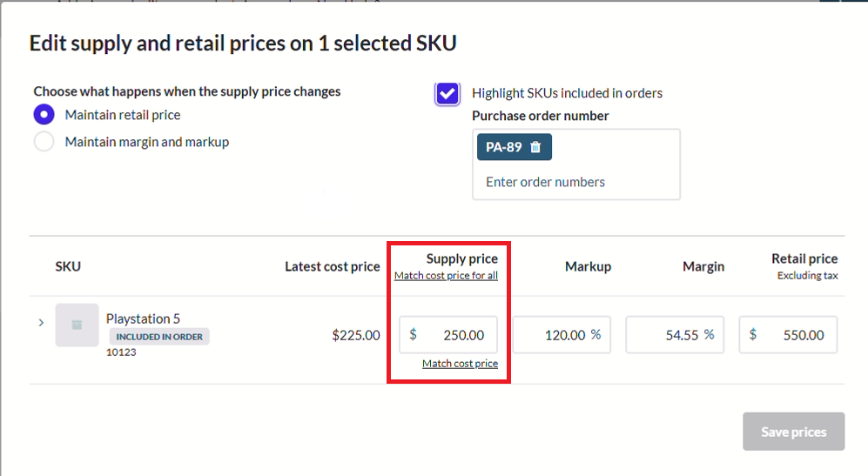Image resolution: width=868 pixels, height=476 pixels.
Task: Click the Save prices button
Action: 793,431
